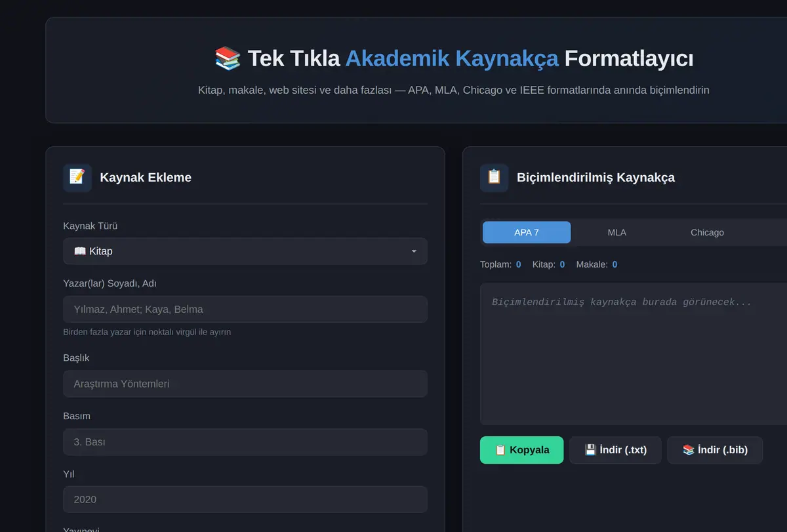Viewport: 787px width, 532px height.
Task: Click the books emoji icon in header
Action: point(228,58)
